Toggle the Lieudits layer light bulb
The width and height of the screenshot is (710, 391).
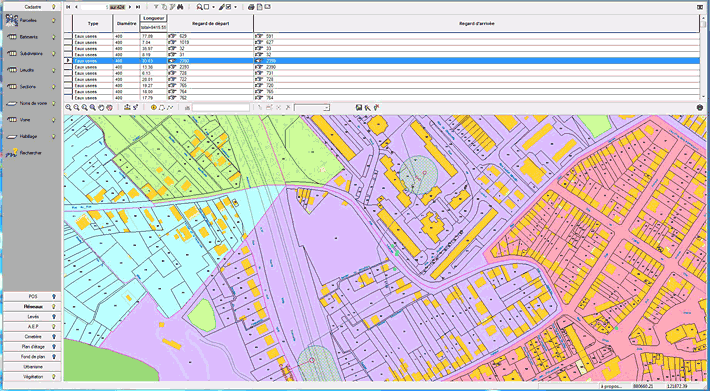point(53,70)
